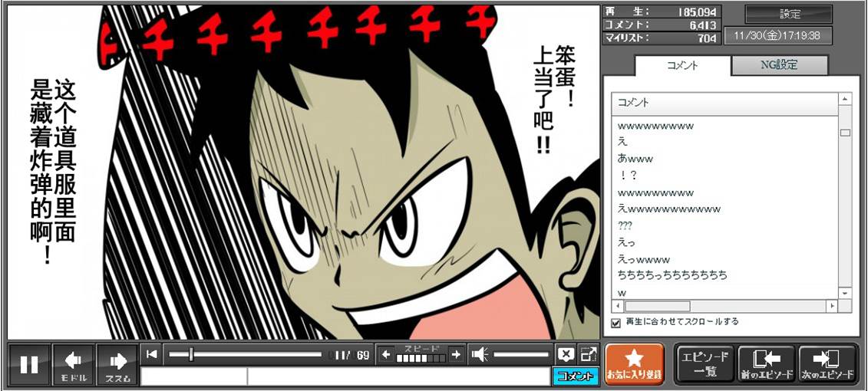Enter fullscreen using the expand icon
868x391 pixels.
(588, 354)
